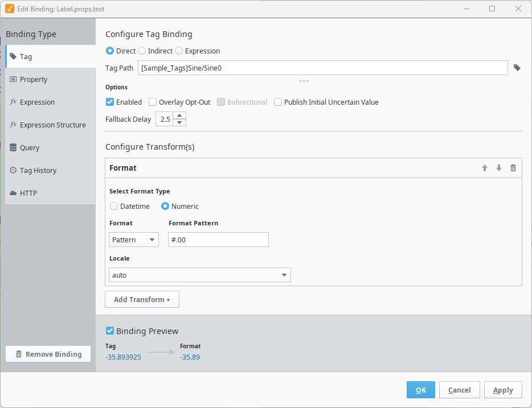
Task: Enable the Overlay Opt-Out checkbox
Action: [153, 102]
